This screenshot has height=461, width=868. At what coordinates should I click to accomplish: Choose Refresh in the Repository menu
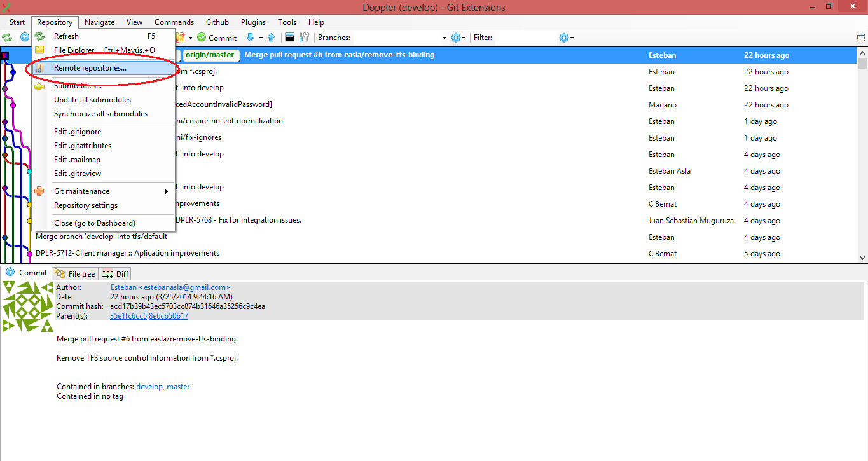point(103,36)
